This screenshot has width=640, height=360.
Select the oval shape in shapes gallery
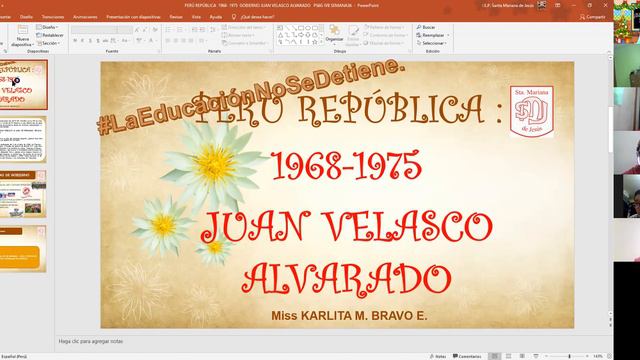coord(308,28)
